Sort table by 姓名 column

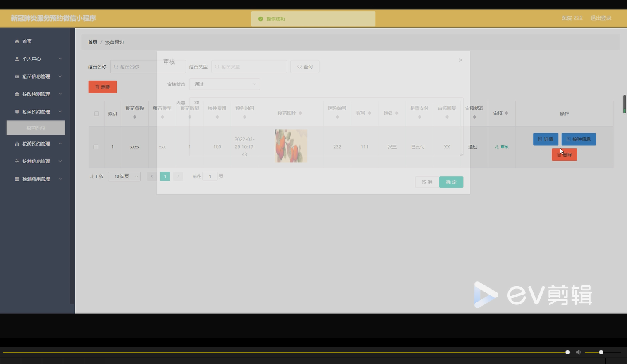tap(397, 113)
